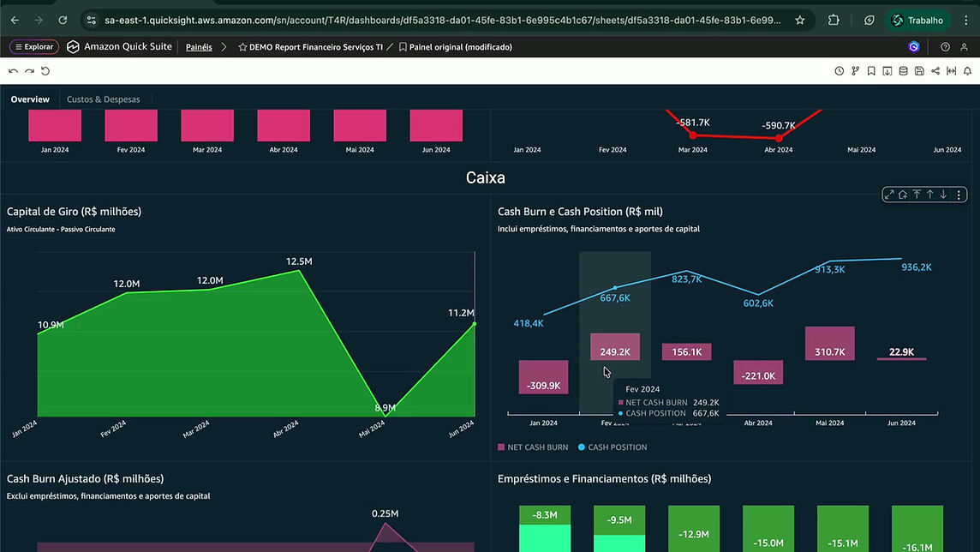Go to the Painéis breadcrumb link

[199, 47]
